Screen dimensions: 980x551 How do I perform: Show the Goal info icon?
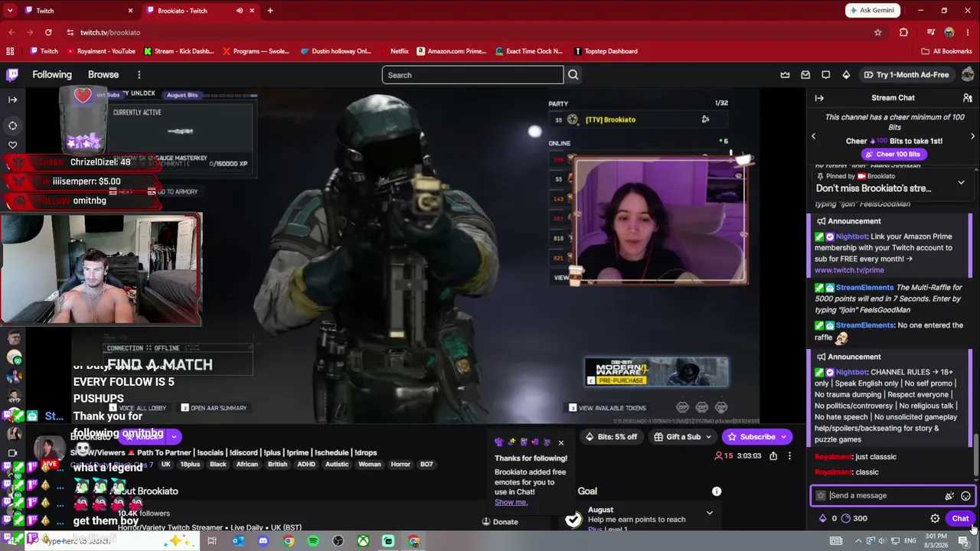(x=717, y=491)
